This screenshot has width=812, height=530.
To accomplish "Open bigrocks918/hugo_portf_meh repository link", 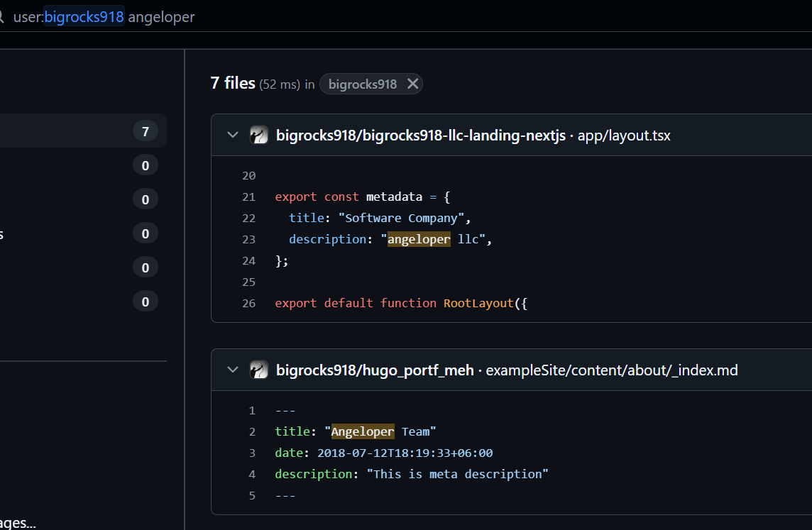I will 375,370.
